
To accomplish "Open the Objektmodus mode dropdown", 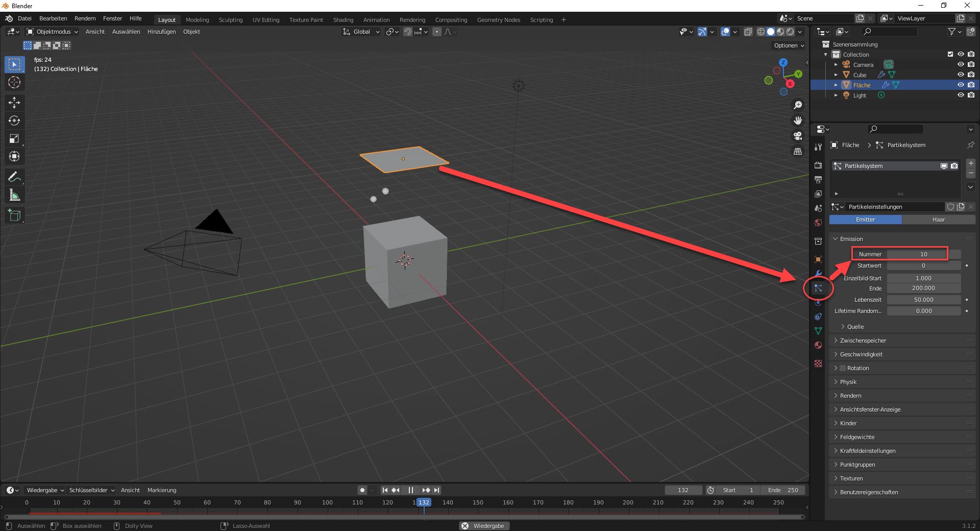I will point(52,32).
